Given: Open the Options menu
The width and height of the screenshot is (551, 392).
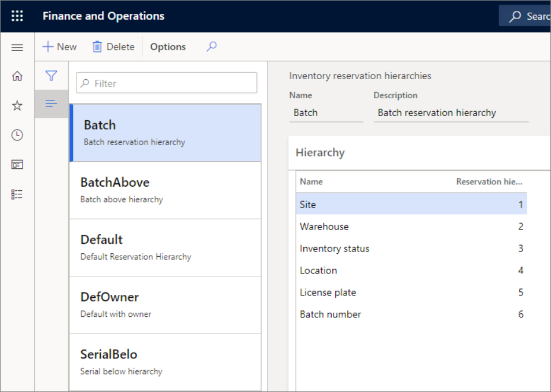Looking at the screenshot, I should point(168,47).
